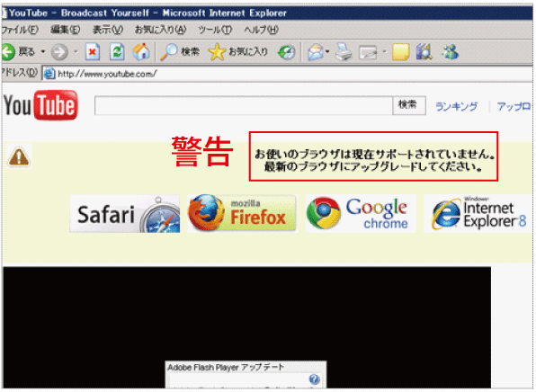Click the Refresh page icon

117,52
